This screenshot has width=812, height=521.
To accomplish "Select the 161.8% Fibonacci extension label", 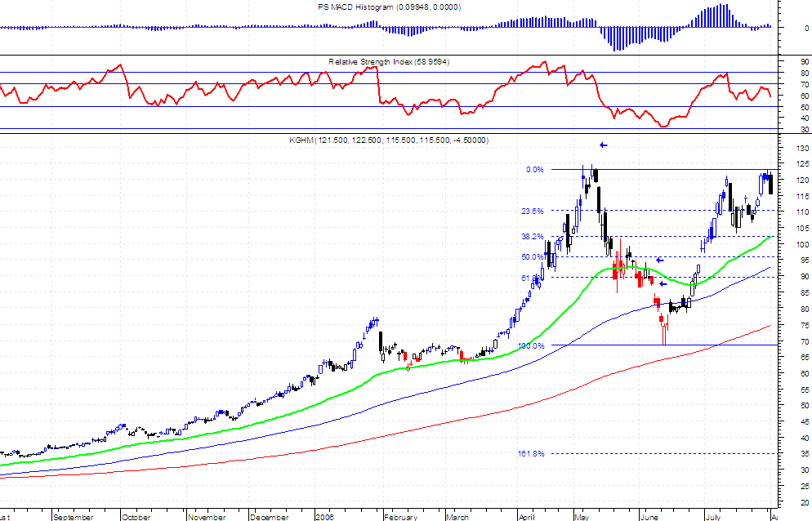I will (531, 453).
